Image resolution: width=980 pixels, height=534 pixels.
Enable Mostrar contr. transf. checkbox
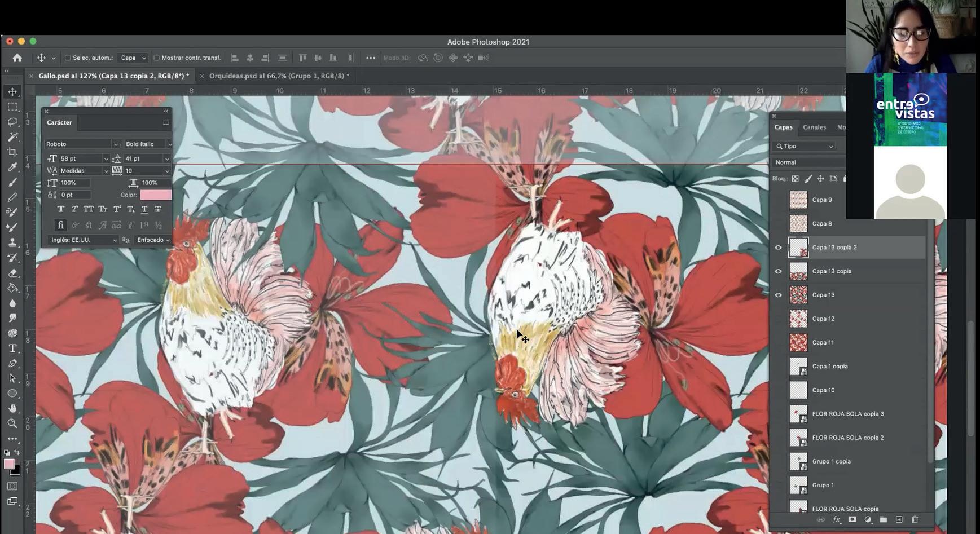pyautogui.click(x=156, y=58)
